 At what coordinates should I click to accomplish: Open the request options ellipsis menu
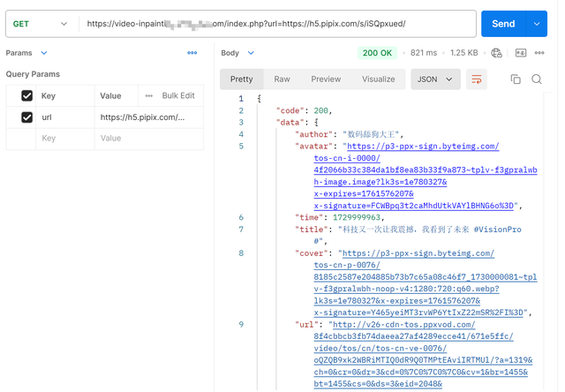[x=192, y=53]
